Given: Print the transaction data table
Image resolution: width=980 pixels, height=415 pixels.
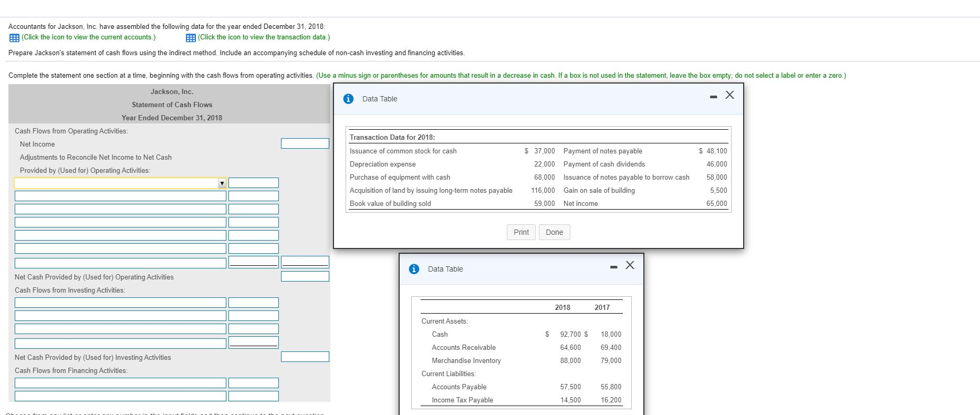Looking at the screenshot, I should click(x=521, y=232).
